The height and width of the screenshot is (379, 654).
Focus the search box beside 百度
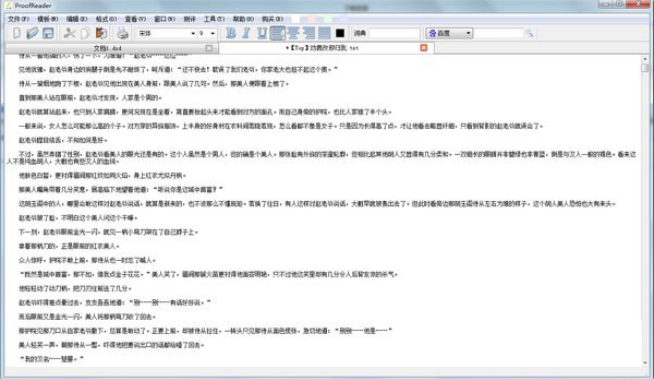coord(498,33)
